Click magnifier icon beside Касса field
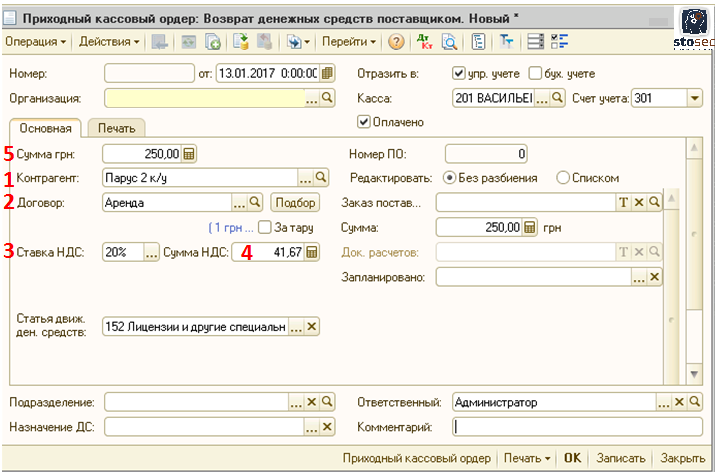 (x=558, y=98)
